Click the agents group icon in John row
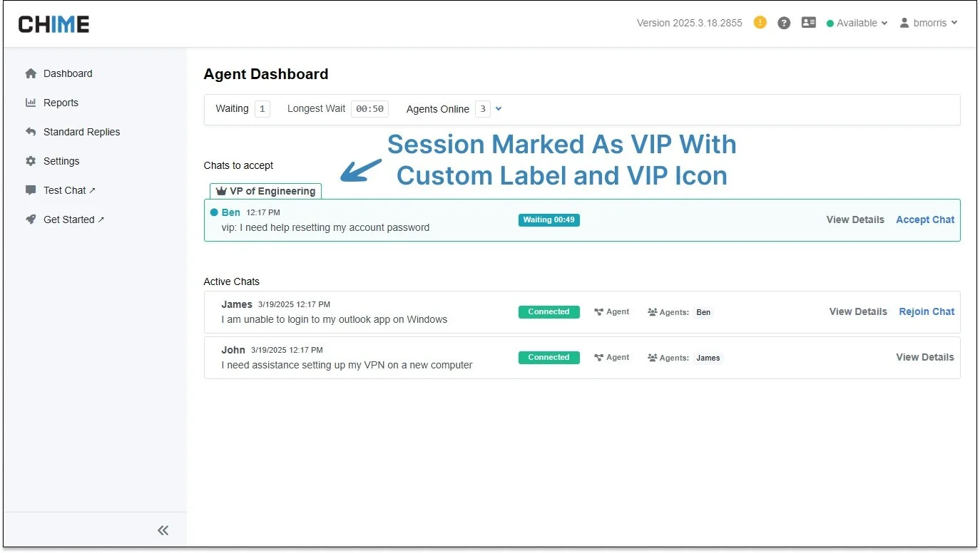Screen dimensions: 980x553 click(x=653, y=358)
